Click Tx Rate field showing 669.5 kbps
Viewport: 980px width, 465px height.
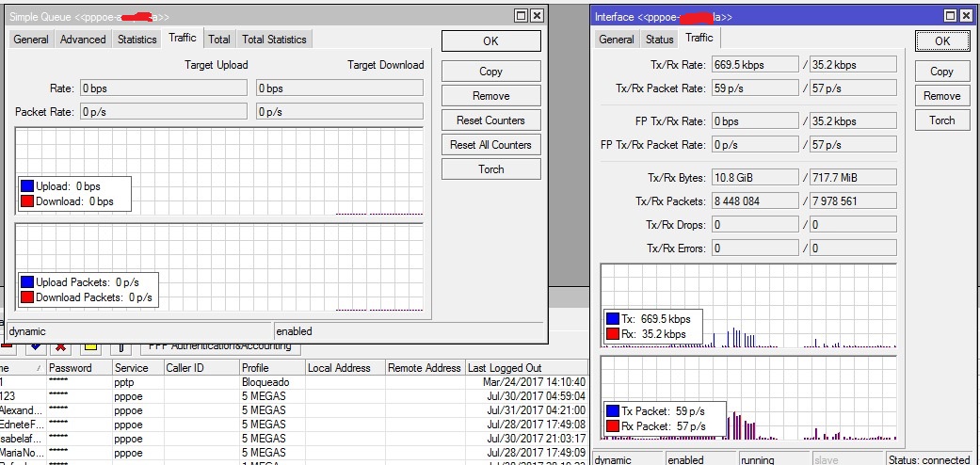coord(755,64)
